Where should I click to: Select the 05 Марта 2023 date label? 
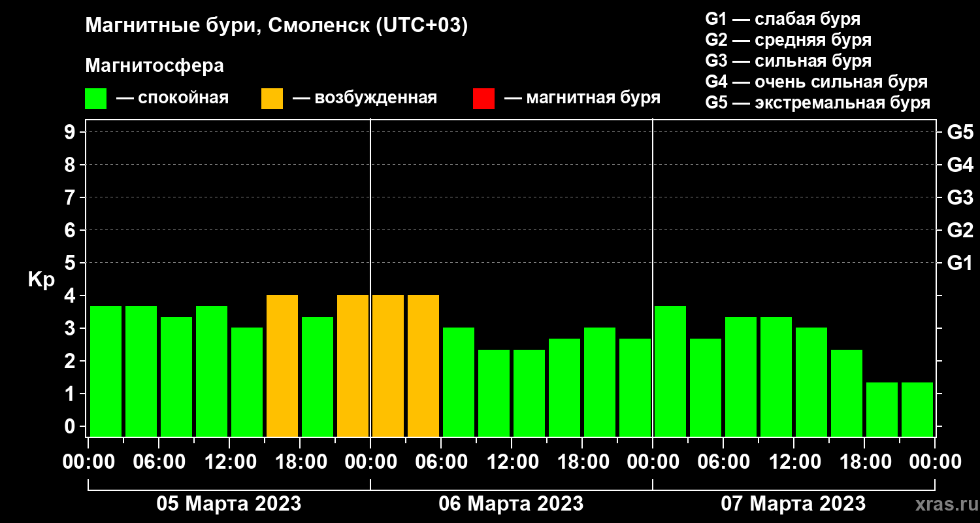click(x=229, y=504)
